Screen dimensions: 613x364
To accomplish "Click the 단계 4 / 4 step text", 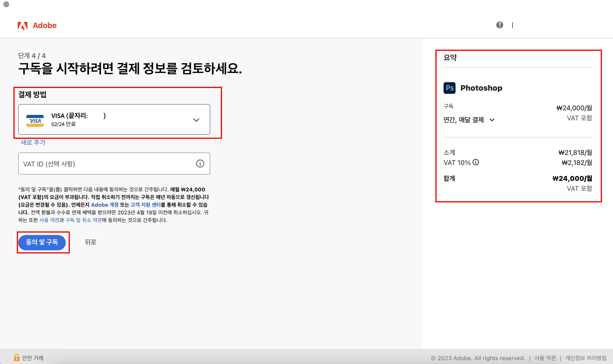I will (x=32, y=56).
